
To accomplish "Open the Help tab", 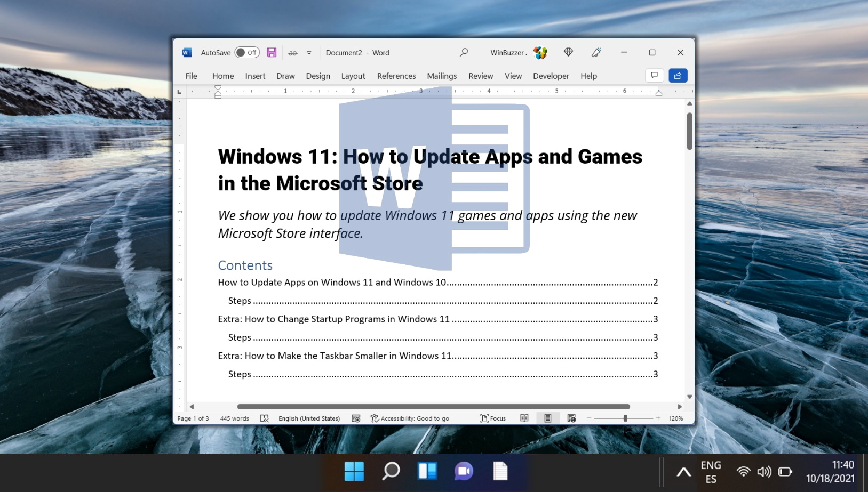I will [x=588, y=76].
